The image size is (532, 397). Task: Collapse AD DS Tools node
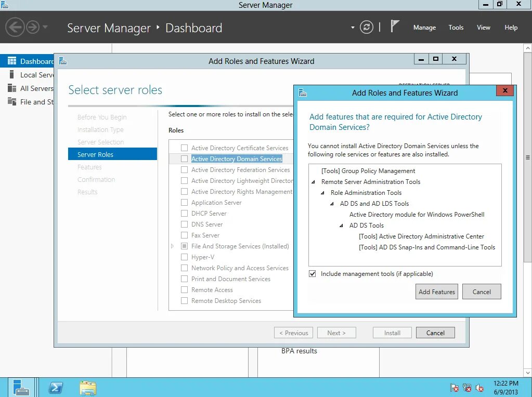pyautogui.click(x=341, y=226)
